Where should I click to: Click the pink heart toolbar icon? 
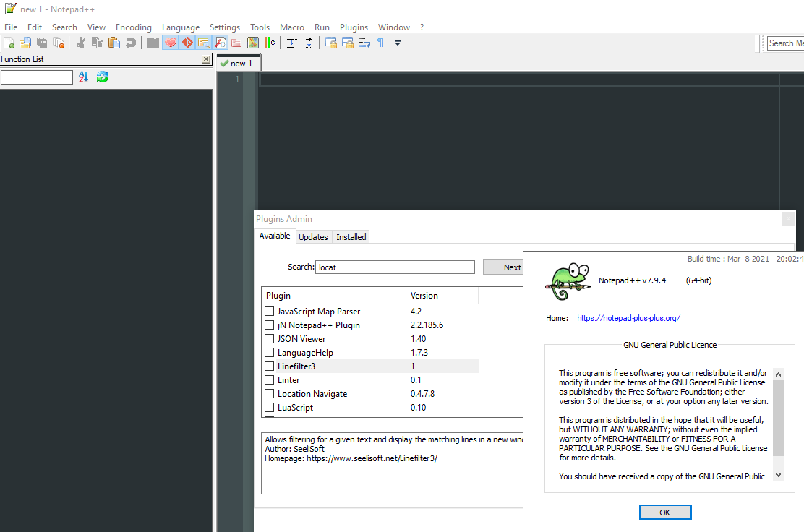point(170,43)
